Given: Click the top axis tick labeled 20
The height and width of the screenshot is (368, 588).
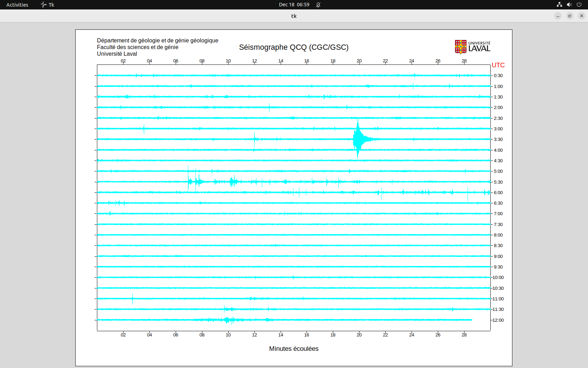Looking at the screenshot, I should coord(359,61).
